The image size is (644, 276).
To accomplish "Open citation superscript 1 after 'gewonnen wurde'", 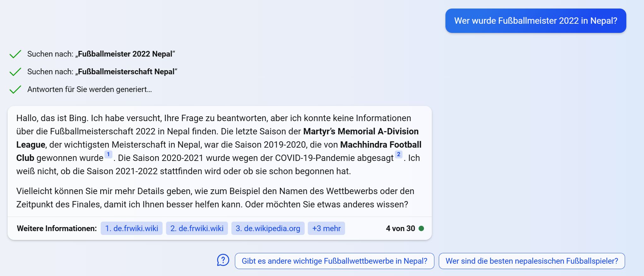I will pyautogui.click(x=108, y=154).
